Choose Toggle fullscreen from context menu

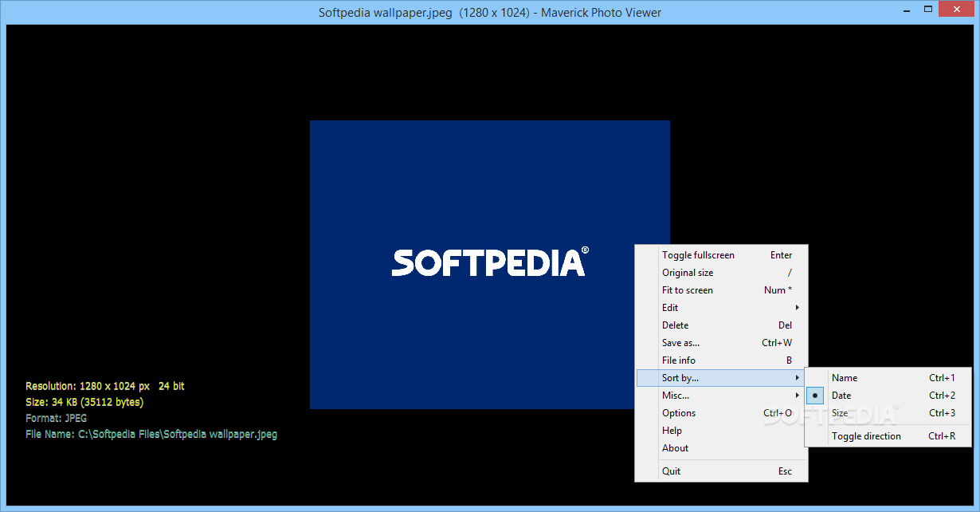(721, 255)
